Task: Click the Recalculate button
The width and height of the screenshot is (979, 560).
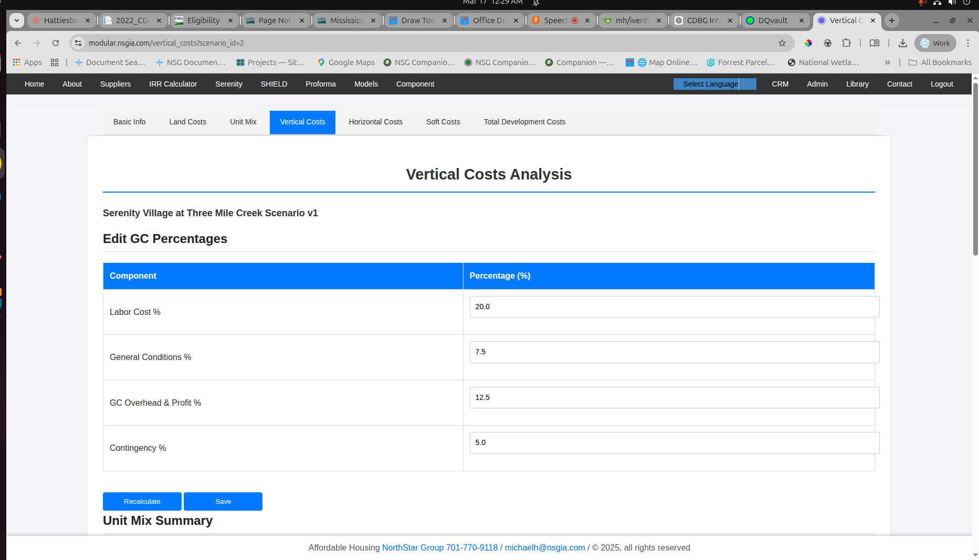Action: click(142, 501)
